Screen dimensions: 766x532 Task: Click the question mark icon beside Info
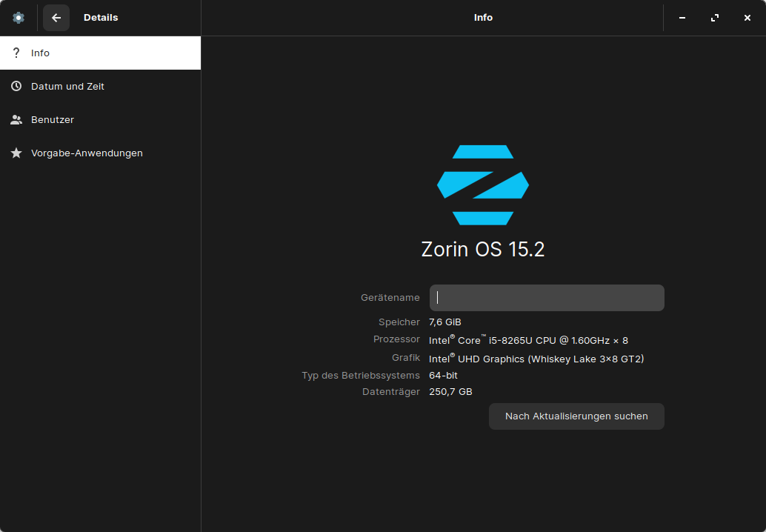[x=16, y=53]
